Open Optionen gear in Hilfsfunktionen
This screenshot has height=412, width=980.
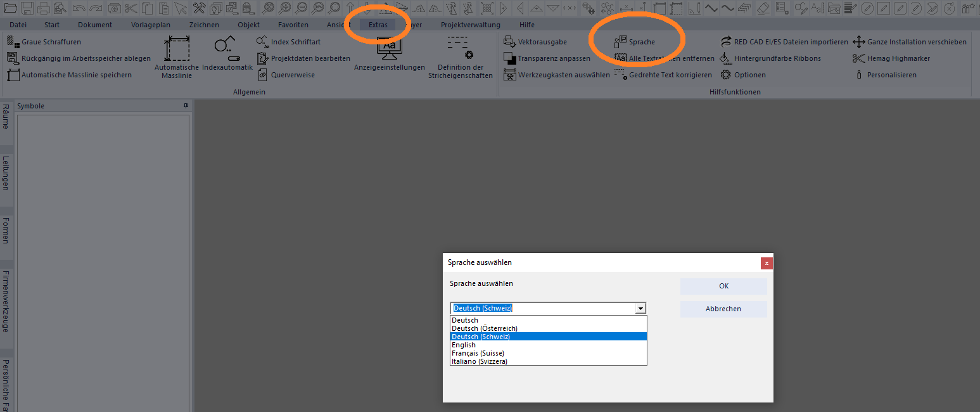tap(744, 75)
